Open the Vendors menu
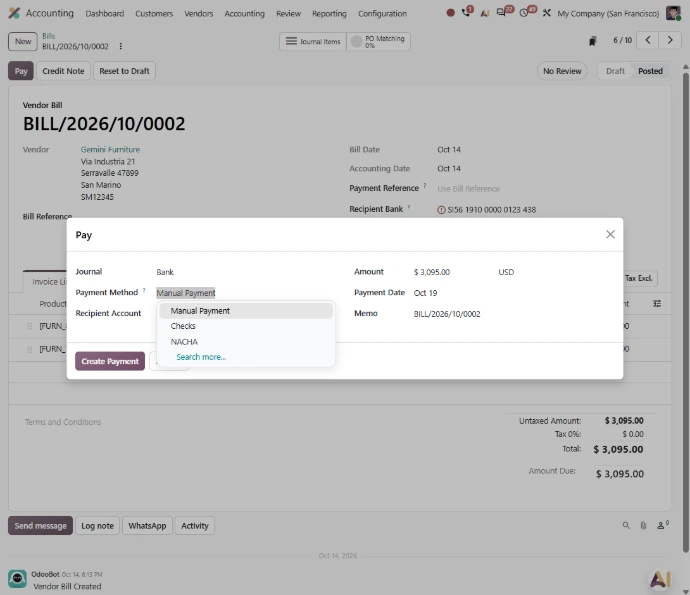Screen dimensions: 690x595 click(x=198, y=14)
